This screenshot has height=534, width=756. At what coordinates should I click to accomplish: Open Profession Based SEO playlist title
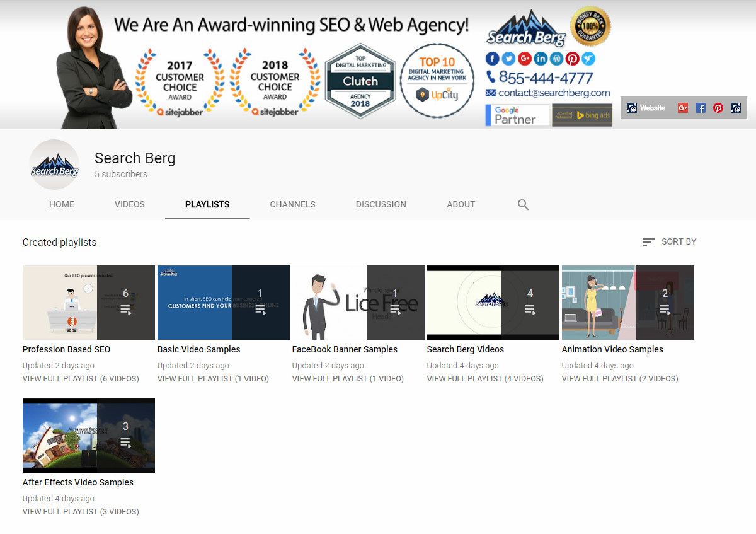pyautogui.click(x=66, y=349)
